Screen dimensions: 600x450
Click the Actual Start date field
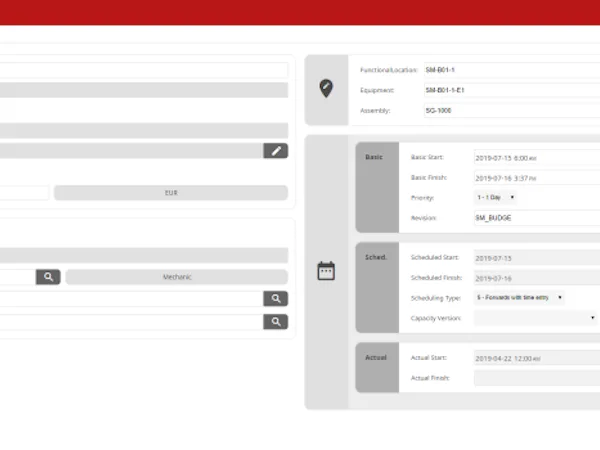pyautogui.click(x=537, y=358)
